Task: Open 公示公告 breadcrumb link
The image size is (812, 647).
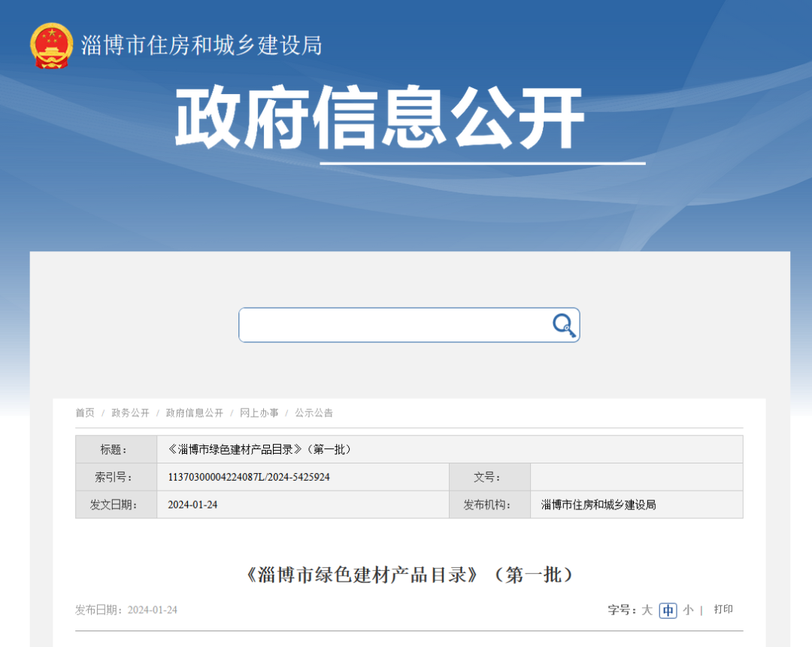Action: (314, 413)
